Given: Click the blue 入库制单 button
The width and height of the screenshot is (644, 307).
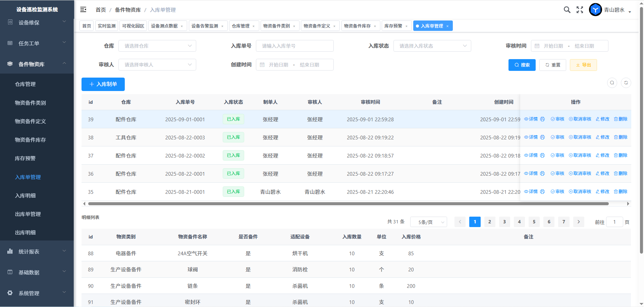Looking at the screenshot, I should (x=103, y=84).
